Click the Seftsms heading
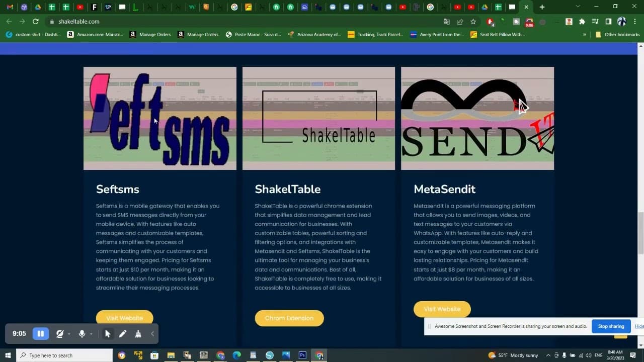This screenshot has height=362, width=644. pos(118,189)
